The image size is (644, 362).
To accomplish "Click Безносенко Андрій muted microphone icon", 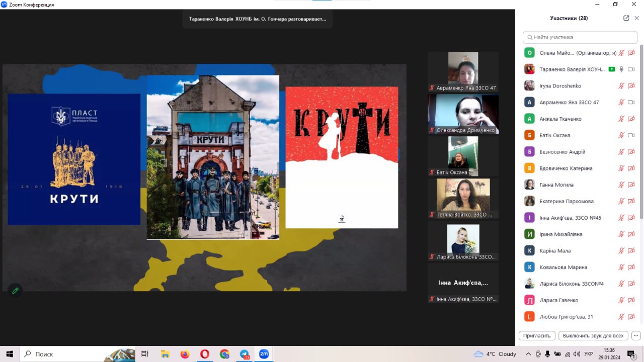I will click(x=621, y=152).
